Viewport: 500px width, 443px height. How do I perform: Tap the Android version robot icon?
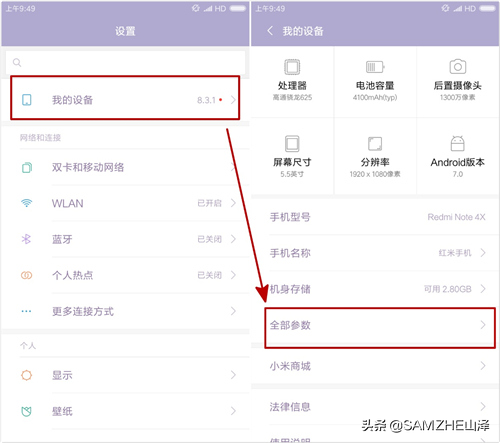pos(458,143)
